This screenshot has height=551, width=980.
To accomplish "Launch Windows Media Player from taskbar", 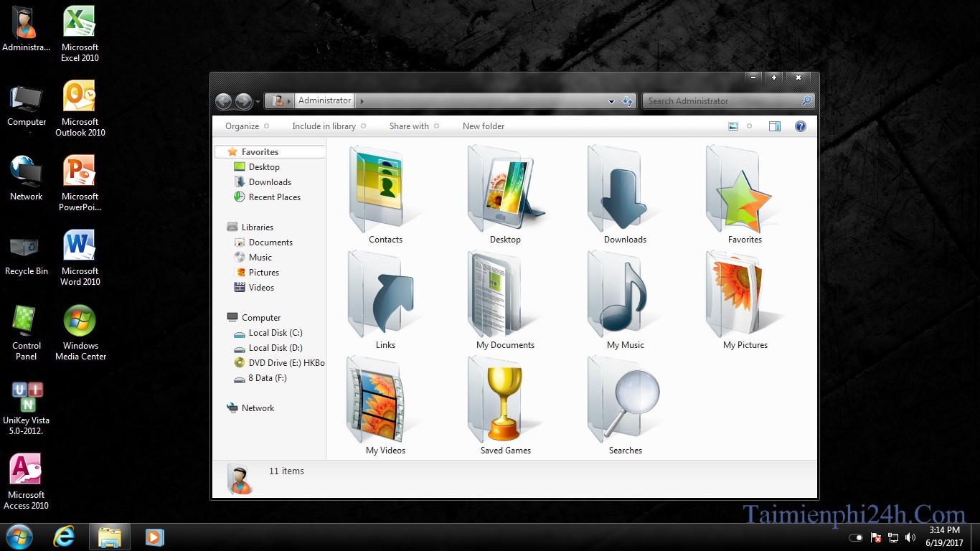I will tap(154, 537).
